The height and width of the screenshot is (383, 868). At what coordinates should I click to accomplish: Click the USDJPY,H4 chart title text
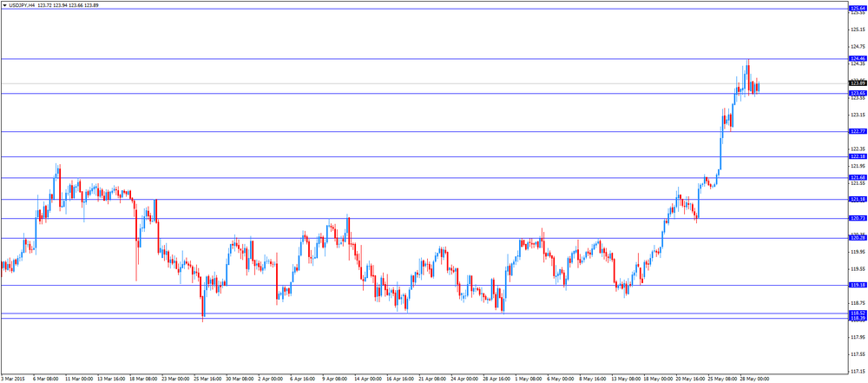pos(21,5)
